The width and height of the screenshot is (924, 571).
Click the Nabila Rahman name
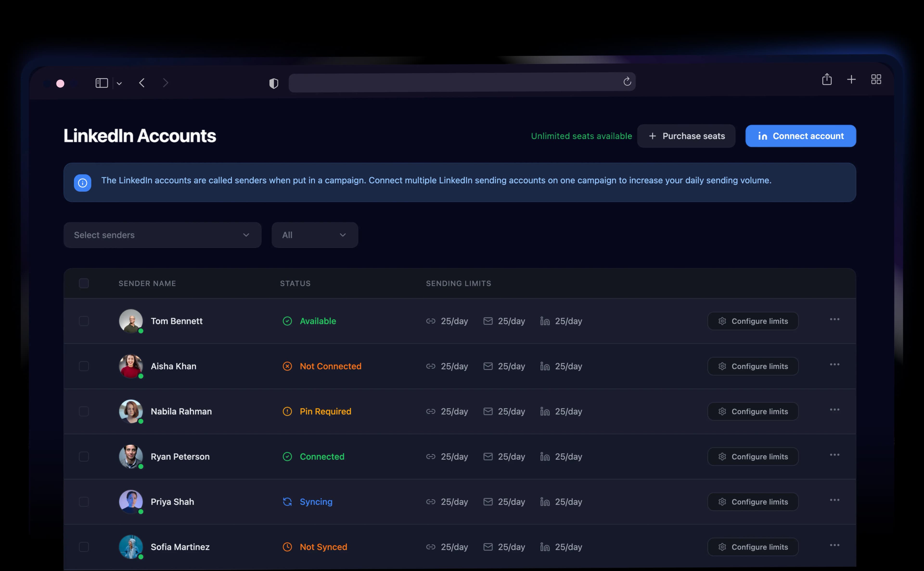click(181, 411)
